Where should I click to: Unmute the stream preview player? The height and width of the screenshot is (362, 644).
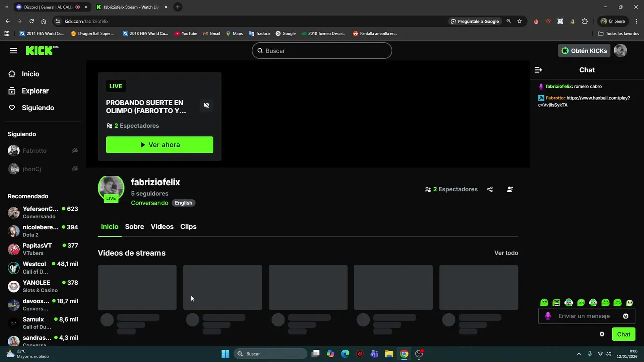pyautogui.click(x=206, y=105)
